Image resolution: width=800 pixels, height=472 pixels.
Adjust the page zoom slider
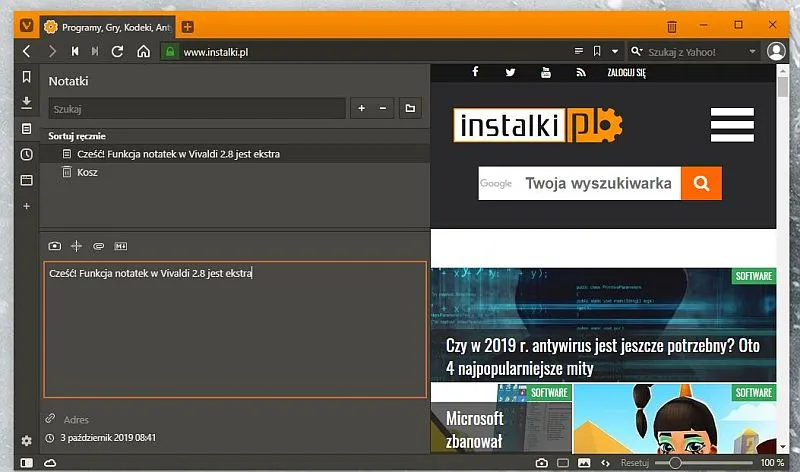coord(704,463)
